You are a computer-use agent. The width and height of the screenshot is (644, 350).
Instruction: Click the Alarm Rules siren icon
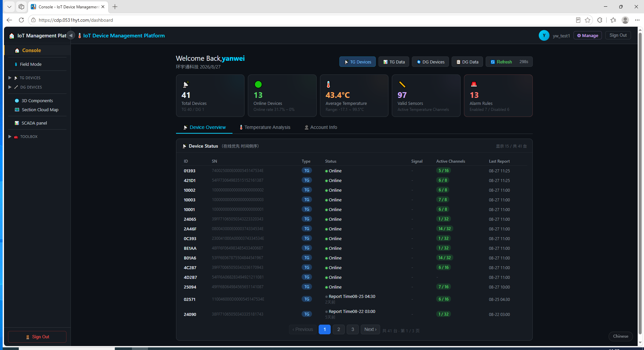(474, 84)
